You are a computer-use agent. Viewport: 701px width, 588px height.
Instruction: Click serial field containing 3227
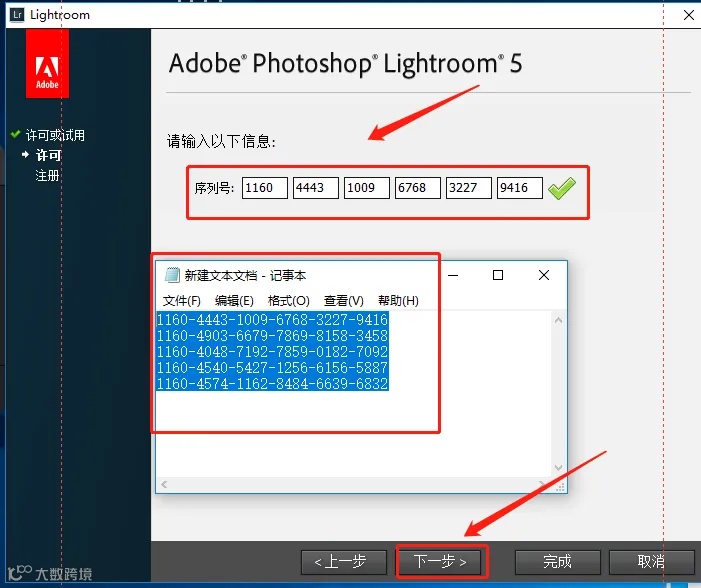(x=469, y=188)
